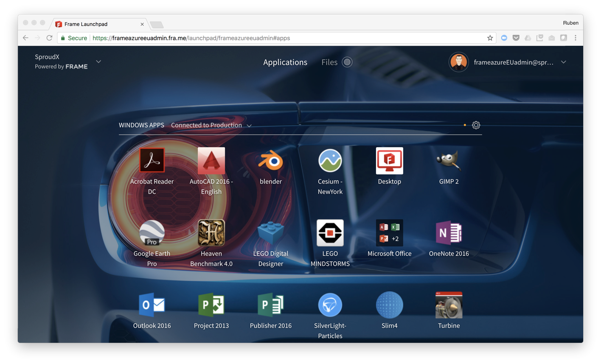Click the Powered by FRAME label
The width and height of the screenshot is (601, 364).
(x=61, y=67)
